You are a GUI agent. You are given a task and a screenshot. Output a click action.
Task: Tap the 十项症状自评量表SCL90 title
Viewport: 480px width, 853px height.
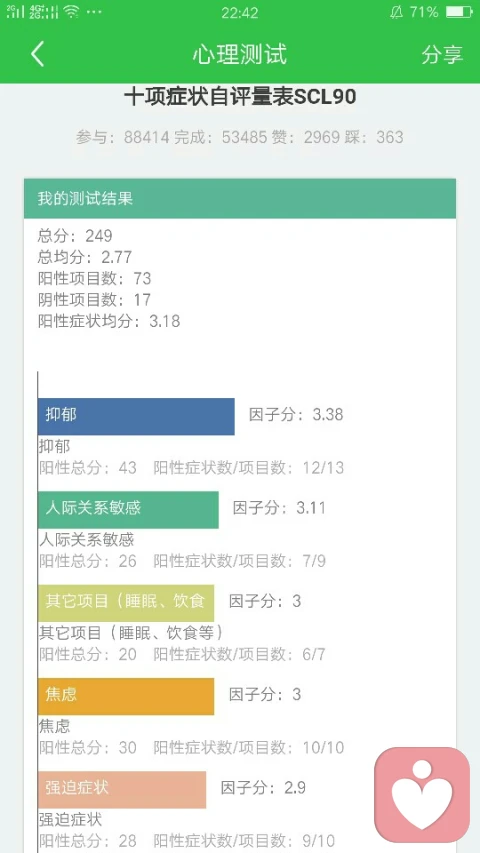point(240,97)
